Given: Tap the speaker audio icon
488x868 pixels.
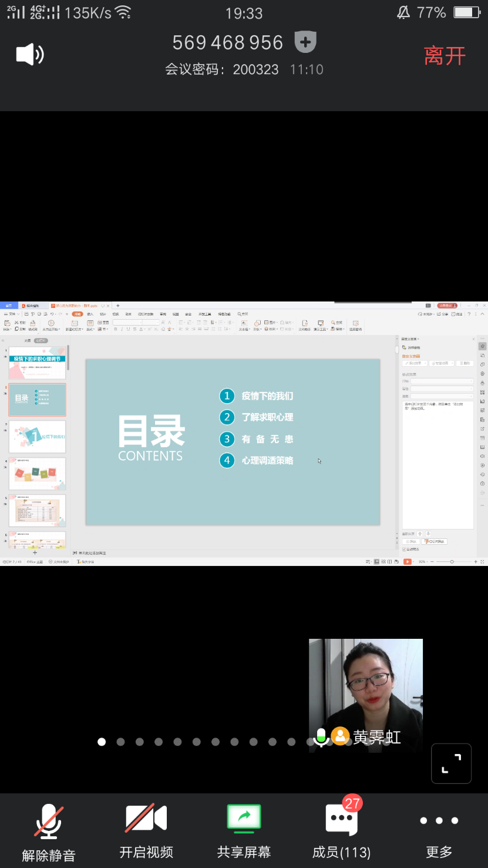Looking at the screenshot, I should click(30, 55).
